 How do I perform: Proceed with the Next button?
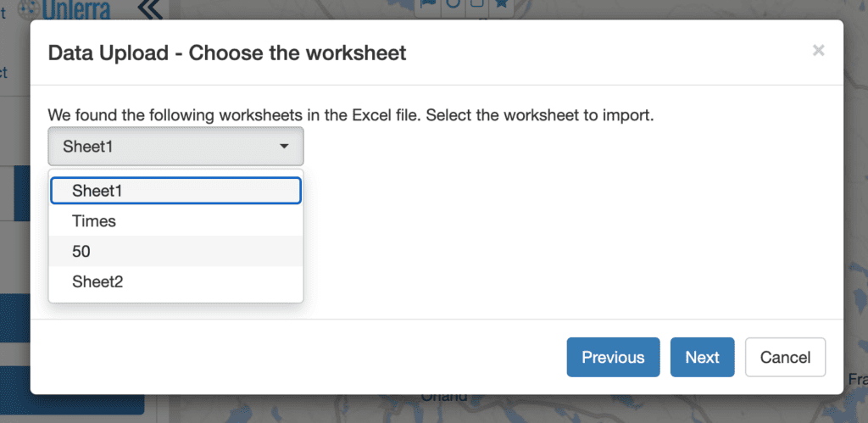pos(702,357)
